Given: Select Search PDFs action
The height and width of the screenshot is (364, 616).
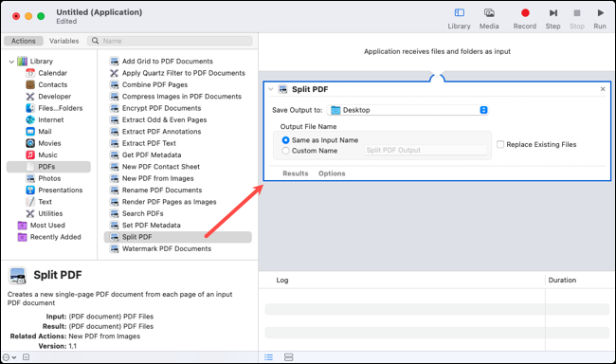Looking at the screenshot, I should pos(142,213).
